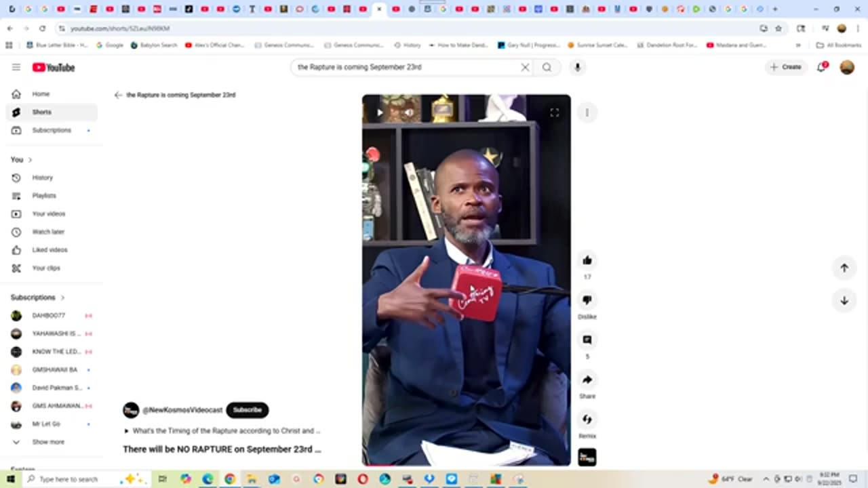Viewport: 868px width, 488px height.
Task: Open the comments panel
Action: tap(587, 340)
